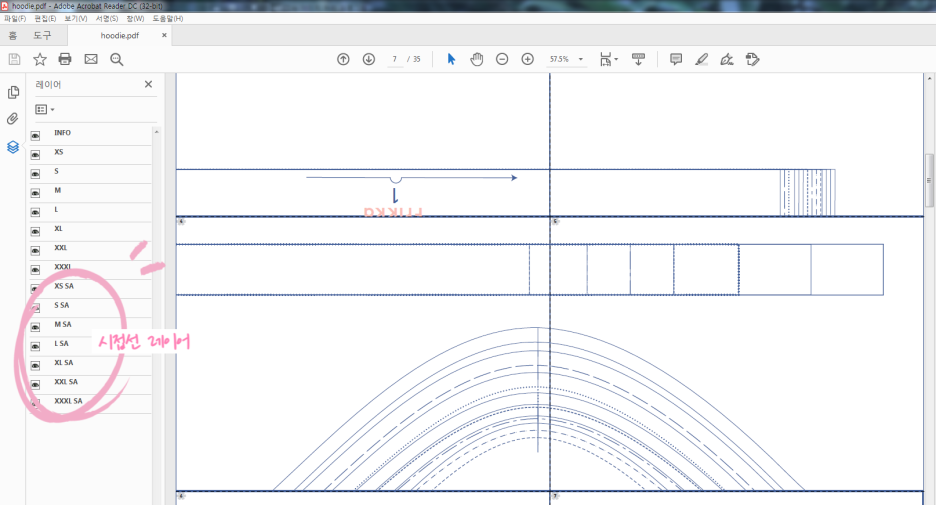
Task: Choose the Selection arrow tool
Action: click(451, 59)
